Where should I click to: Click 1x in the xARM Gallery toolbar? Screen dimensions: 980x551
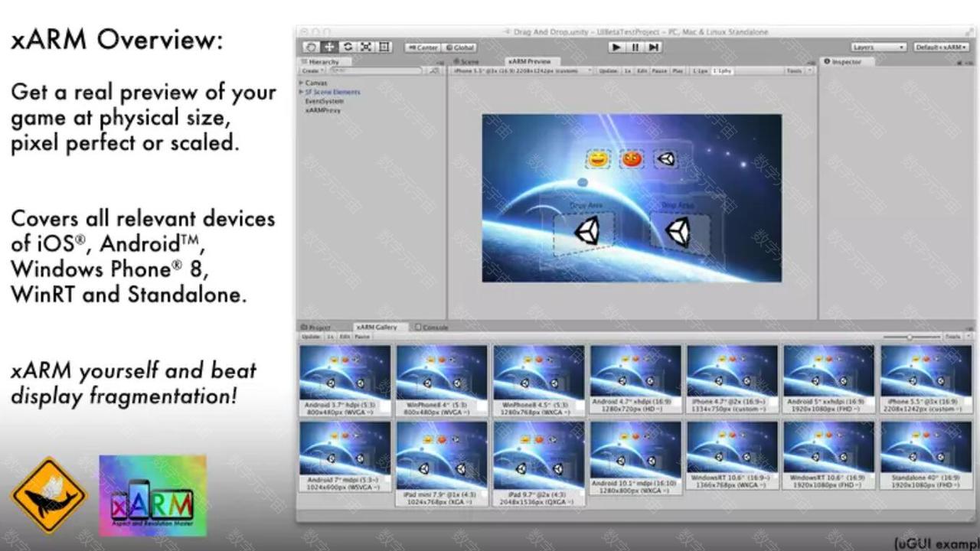330,336
